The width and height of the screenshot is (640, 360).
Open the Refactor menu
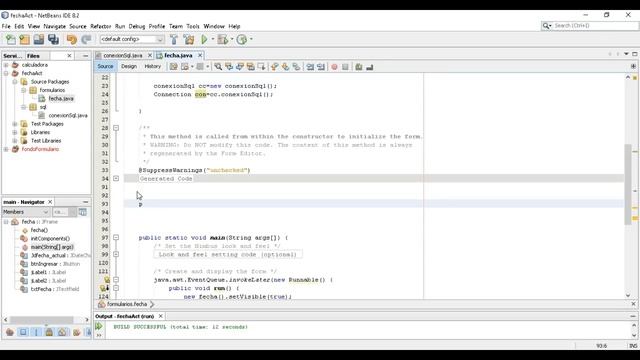pos(100,26)
